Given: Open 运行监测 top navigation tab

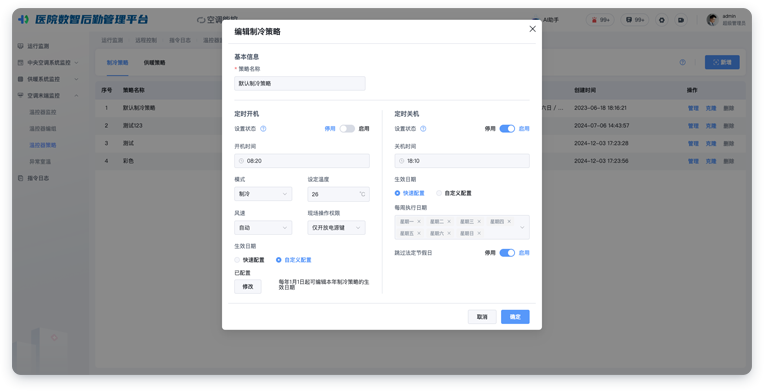Looking at the screenshot, I should tap(112, 40).
